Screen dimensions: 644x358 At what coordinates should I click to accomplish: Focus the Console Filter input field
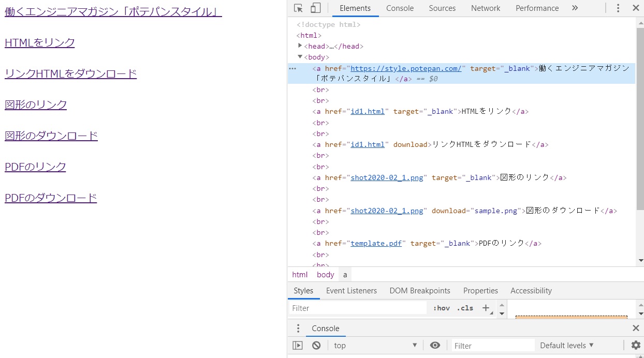pyautogui.click(x=493, y=345)
